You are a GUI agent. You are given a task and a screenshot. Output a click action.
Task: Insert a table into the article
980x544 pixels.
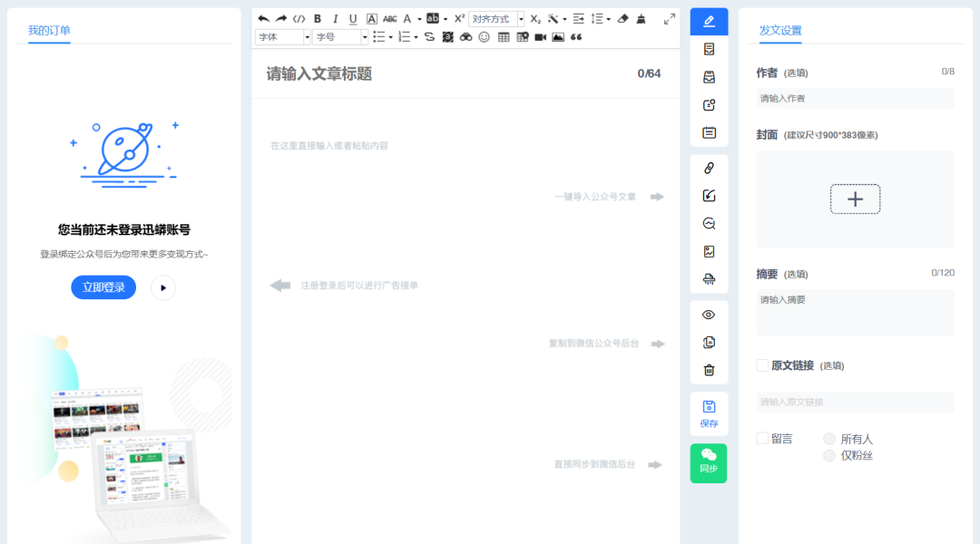coord(504,37)
